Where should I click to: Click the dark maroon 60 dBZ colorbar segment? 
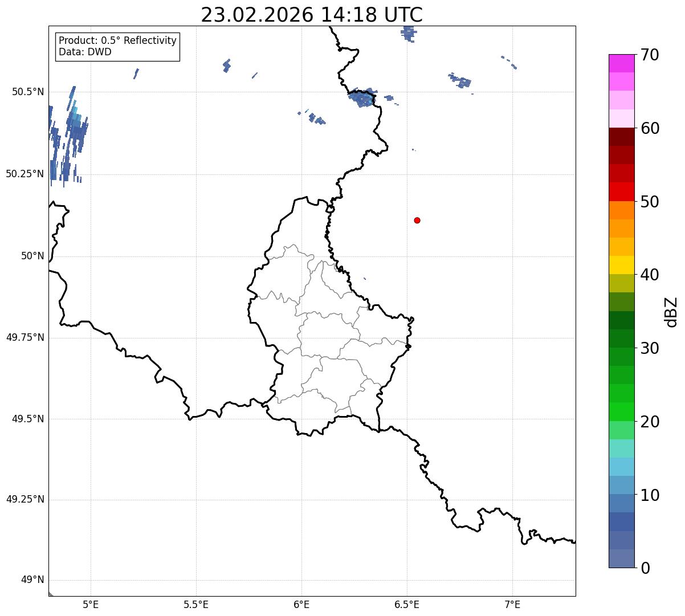[x=622, y=137]
